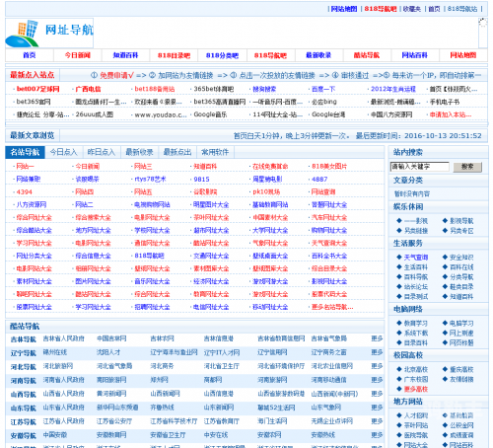Click the 搜索 search button

467,167
